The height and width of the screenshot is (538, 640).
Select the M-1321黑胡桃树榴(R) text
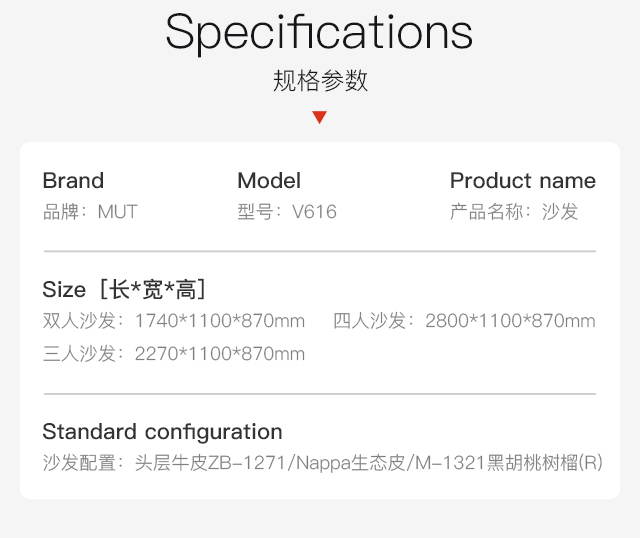point(509,463)
